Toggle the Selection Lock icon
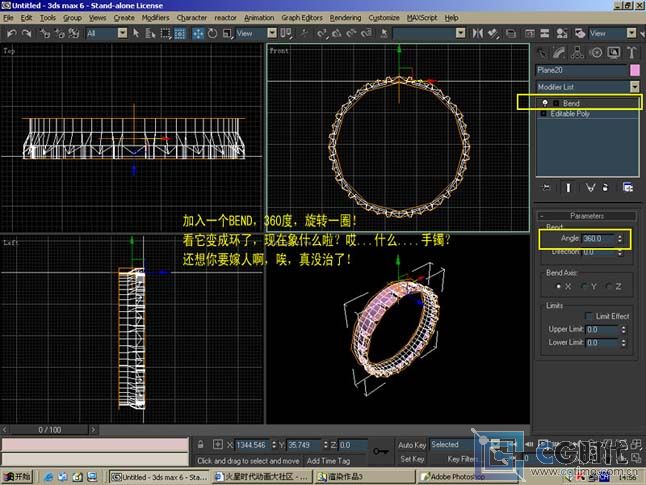Screen dimensions: 646x485 pyautogui.click(x=201, y=445)
